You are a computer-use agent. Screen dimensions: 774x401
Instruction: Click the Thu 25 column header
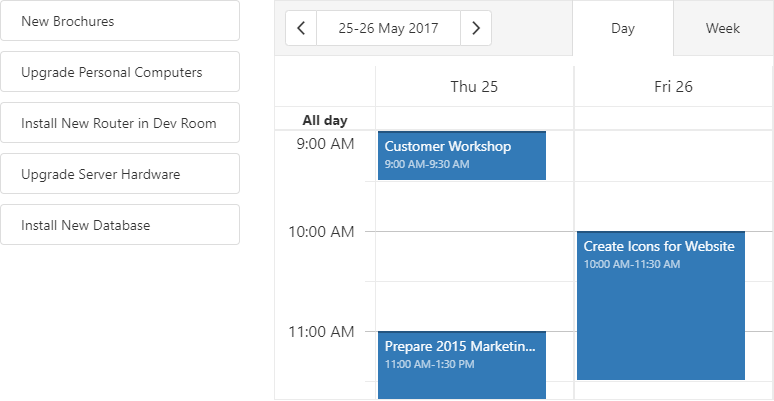[x=474, y=86]
